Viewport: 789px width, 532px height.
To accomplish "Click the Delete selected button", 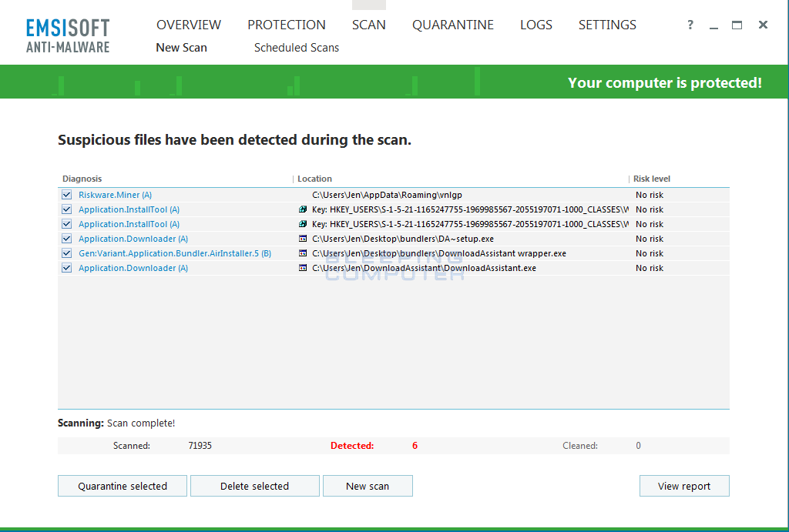I will (x=254, y=486).
